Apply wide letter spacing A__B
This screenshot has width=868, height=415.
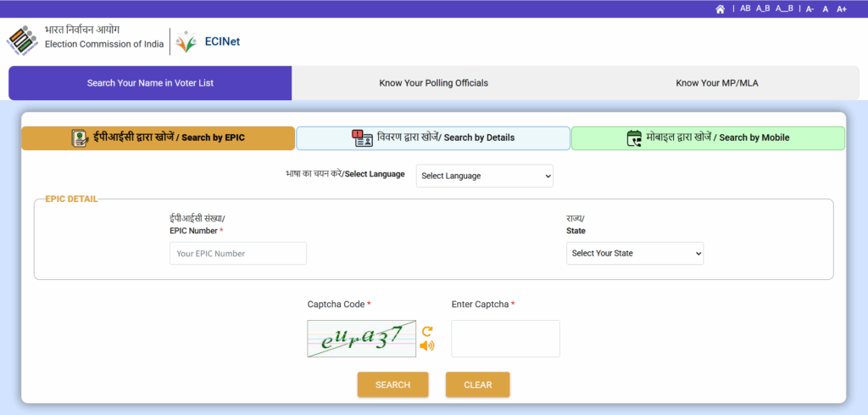point(784,8)
